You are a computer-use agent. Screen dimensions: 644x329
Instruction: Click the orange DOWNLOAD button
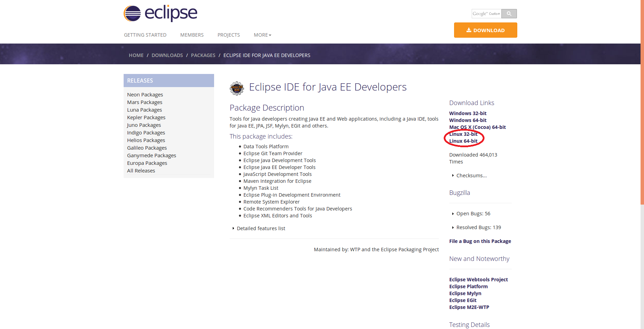click(x=486, y=30)
